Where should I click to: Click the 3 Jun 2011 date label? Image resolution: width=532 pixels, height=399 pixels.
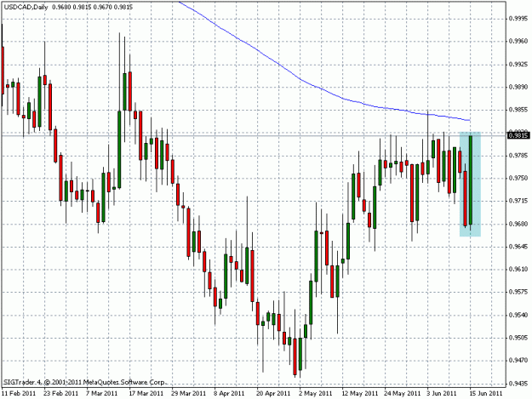(x=442, y=394)
